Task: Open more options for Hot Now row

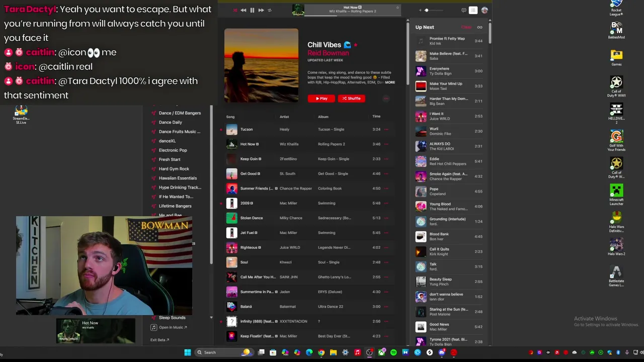Action: 386,144
